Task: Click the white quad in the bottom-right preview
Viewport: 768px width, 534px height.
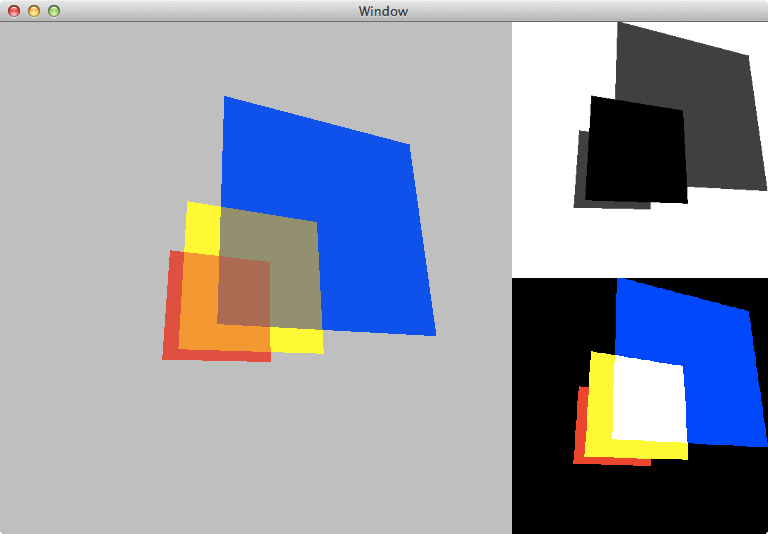Action: click(649, 399)
